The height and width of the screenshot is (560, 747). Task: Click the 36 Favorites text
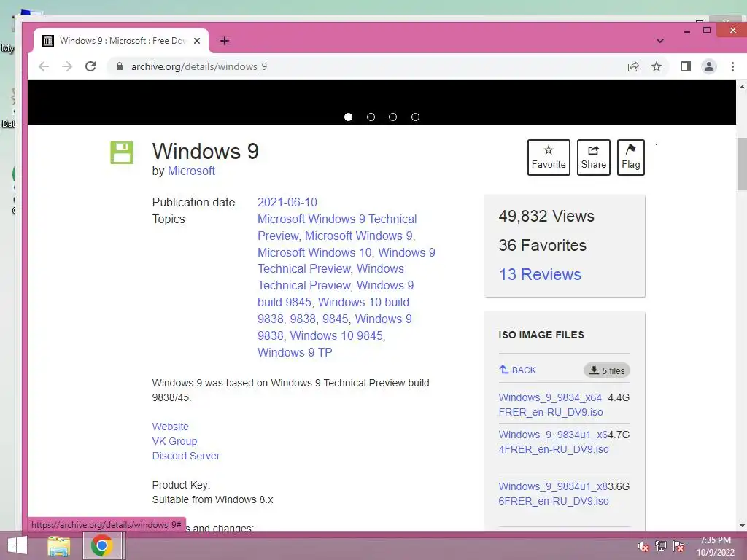(543, 245)
